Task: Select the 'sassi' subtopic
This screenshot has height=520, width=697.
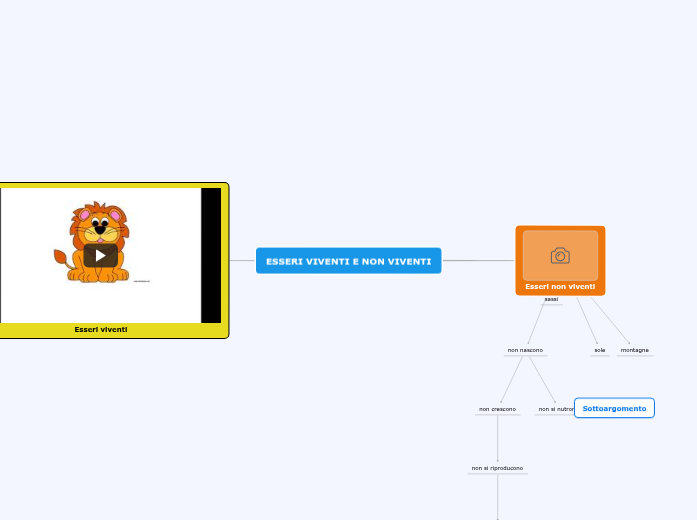Action: pos(551,299)
